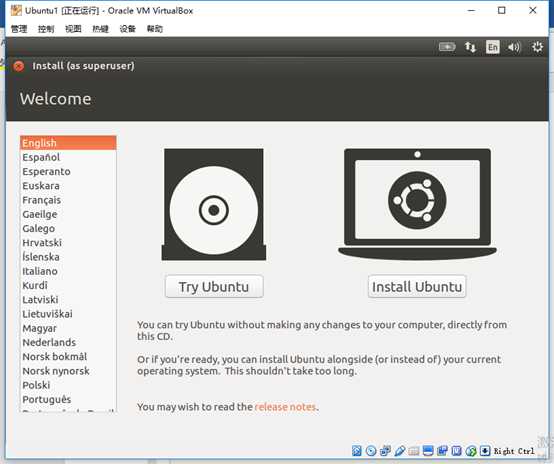Select Kurdî in the language list
Screen dimensions: 554x464
[x=68, y=285]
